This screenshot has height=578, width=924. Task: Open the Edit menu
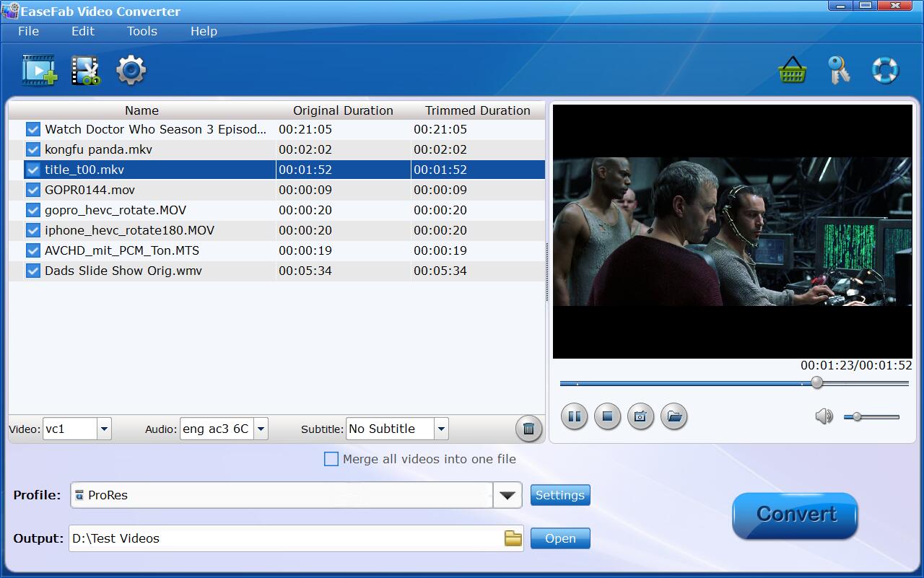click(83, 31)
